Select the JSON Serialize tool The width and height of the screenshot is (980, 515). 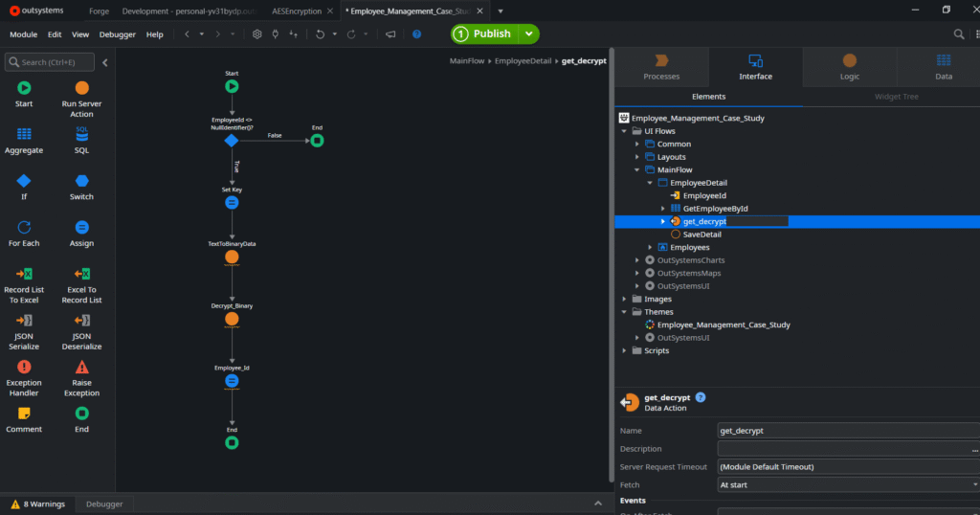[24, 332]
